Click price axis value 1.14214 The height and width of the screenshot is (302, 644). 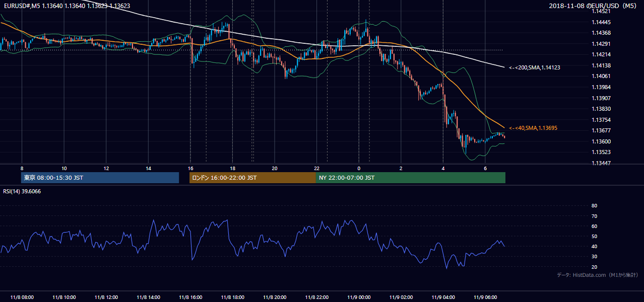click(601, 54)
